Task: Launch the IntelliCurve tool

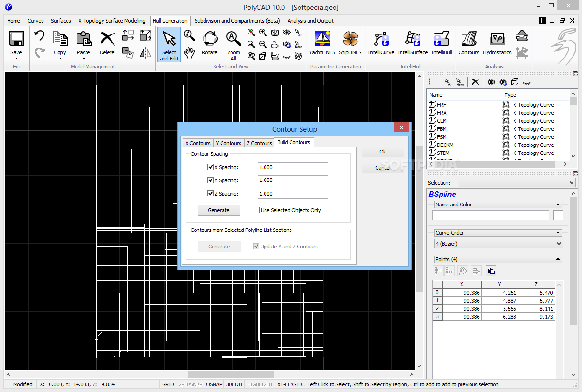Action: pos(381,39)
